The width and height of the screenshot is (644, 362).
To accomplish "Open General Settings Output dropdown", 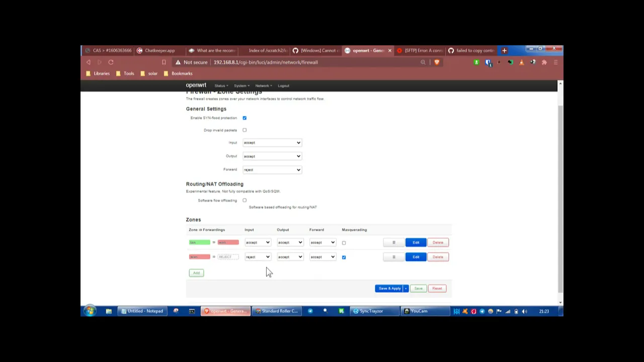I will click(272, 156).
